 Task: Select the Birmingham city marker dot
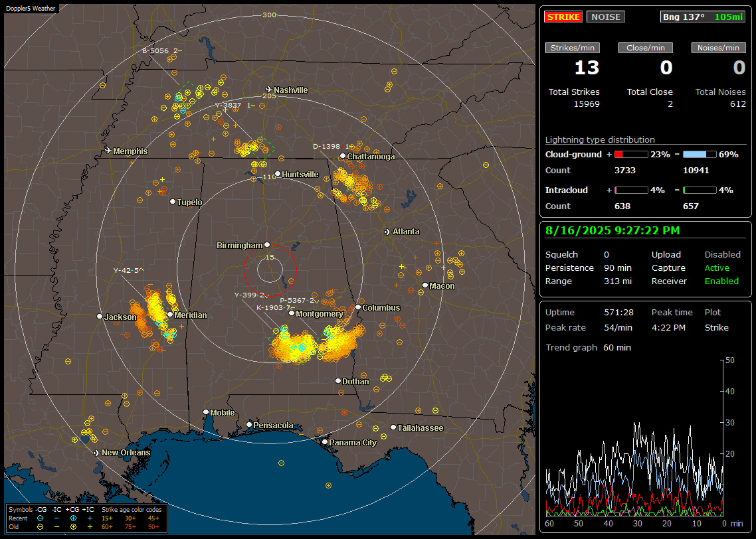267,245
